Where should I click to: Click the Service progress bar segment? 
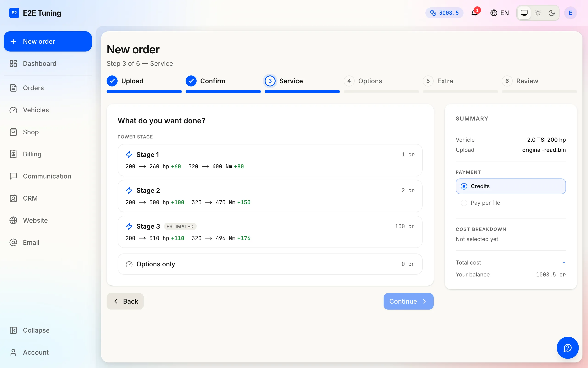[302, 92]
